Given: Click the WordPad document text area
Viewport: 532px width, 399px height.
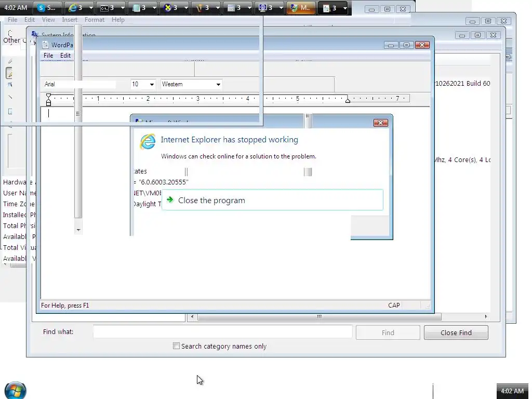Looking at the screenshot, I should pyautogui.click(x=235, y=204).
